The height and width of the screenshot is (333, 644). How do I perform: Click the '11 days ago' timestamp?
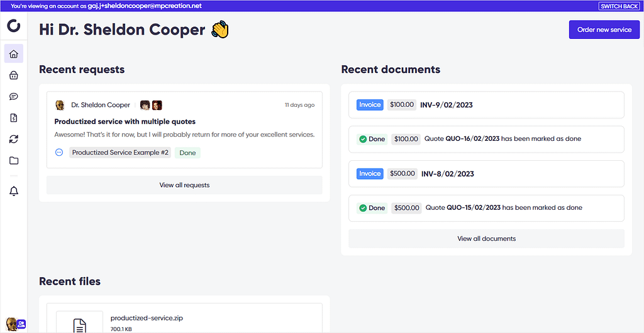[x=300, y=105]
